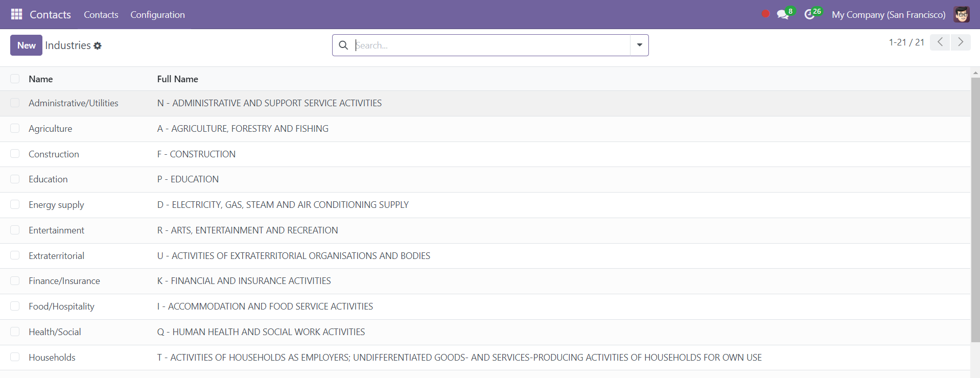This screenshot has width=980, height=378.
Task: Click 'A - AGRICULTURE, FORESTRY AND FISHING'
Action: tap(243, 129)
